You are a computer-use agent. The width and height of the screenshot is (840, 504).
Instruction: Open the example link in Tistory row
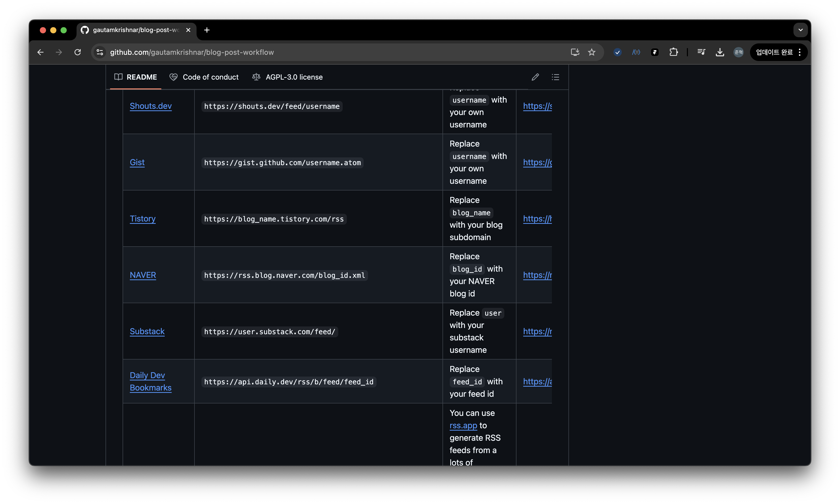coord(537,219)
